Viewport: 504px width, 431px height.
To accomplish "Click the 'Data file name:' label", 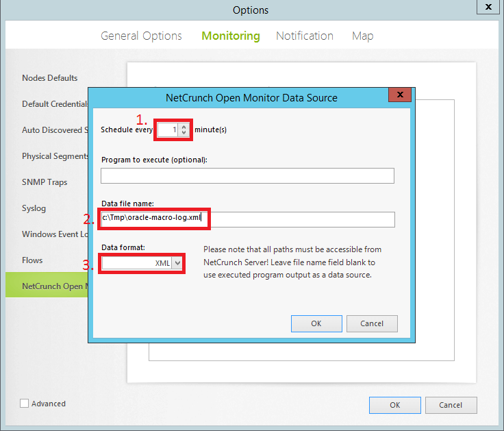I will pos(127,204).
